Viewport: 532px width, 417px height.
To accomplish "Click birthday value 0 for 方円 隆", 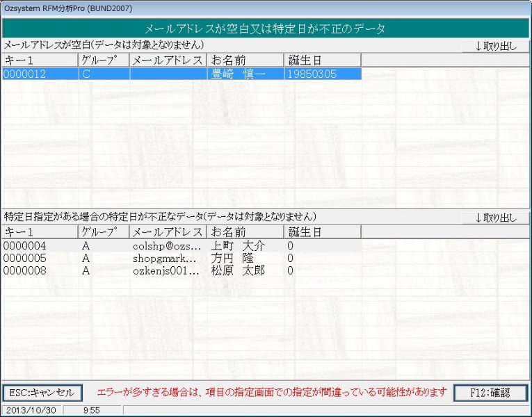I will click(x=290, y=259).
